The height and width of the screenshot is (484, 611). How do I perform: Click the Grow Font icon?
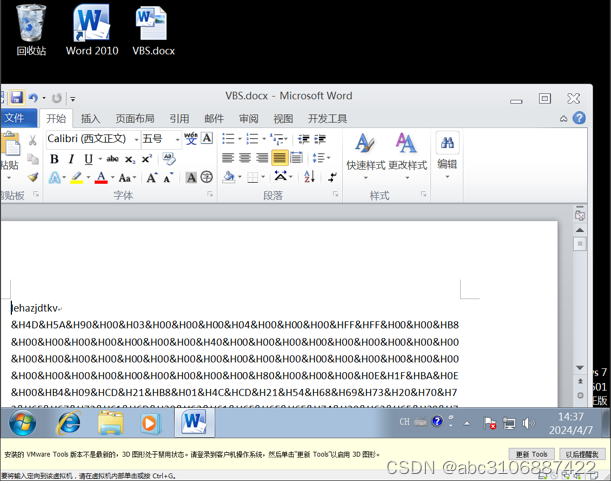click(152, 178)
